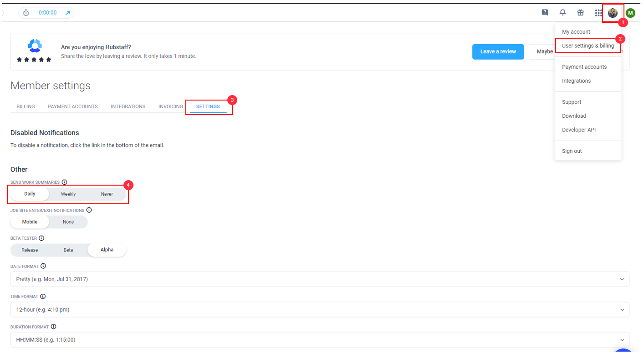Click info icon beside Beta Tester
This screenshot has height=353, width=644.
(41, 238)
